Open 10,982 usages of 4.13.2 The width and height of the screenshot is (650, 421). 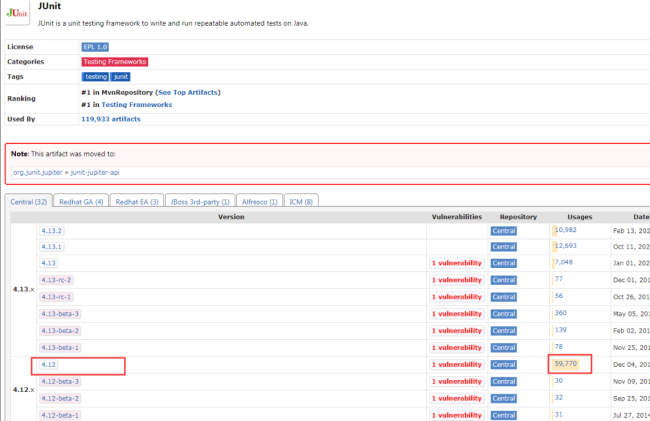(565, 230)
